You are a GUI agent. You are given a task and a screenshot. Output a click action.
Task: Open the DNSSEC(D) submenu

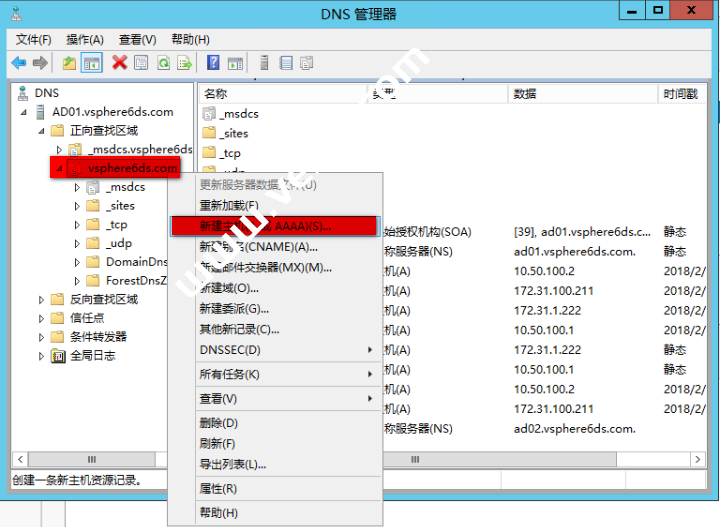(275, 350)
